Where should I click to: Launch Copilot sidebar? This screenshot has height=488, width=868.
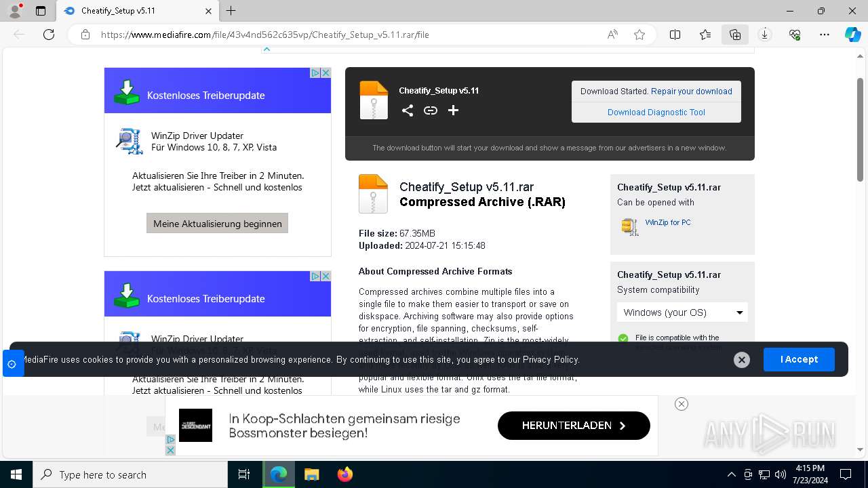coord(852,35)
